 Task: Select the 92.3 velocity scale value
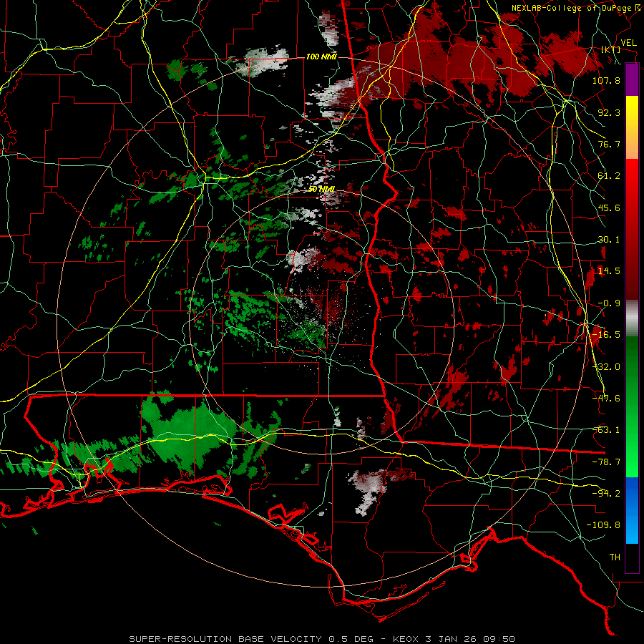point(609,112)
